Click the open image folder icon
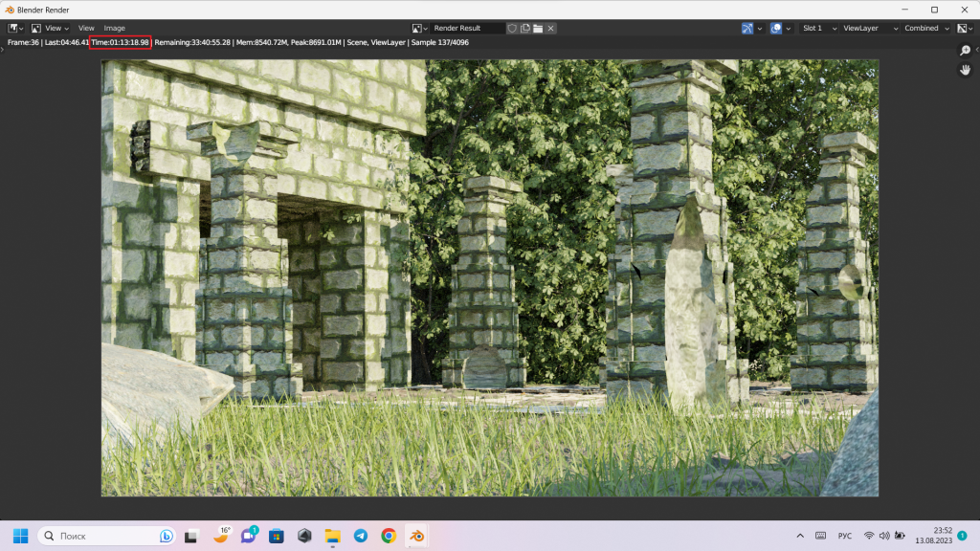Screen dimensions: 980x551 538,29
